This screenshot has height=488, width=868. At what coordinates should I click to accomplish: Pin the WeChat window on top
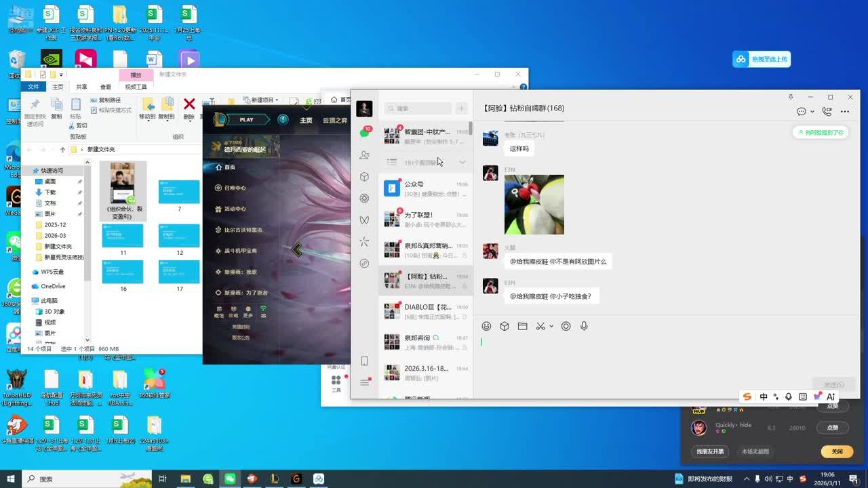(x=791, y=97)
